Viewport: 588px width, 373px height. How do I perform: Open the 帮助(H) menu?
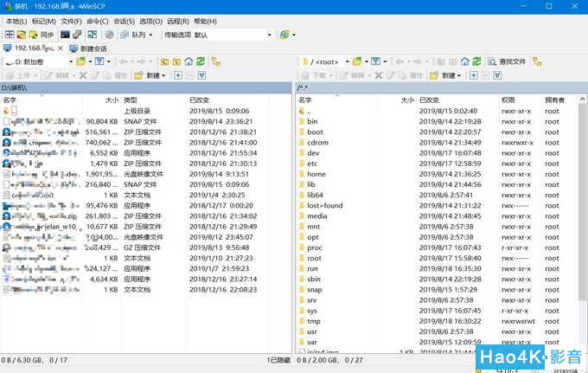[x=205, y=22]
